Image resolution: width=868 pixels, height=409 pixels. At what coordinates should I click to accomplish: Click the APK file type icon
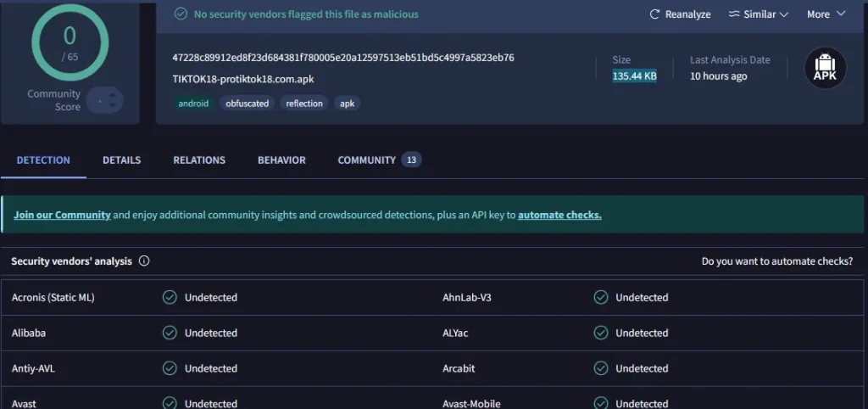pos(825,68)
